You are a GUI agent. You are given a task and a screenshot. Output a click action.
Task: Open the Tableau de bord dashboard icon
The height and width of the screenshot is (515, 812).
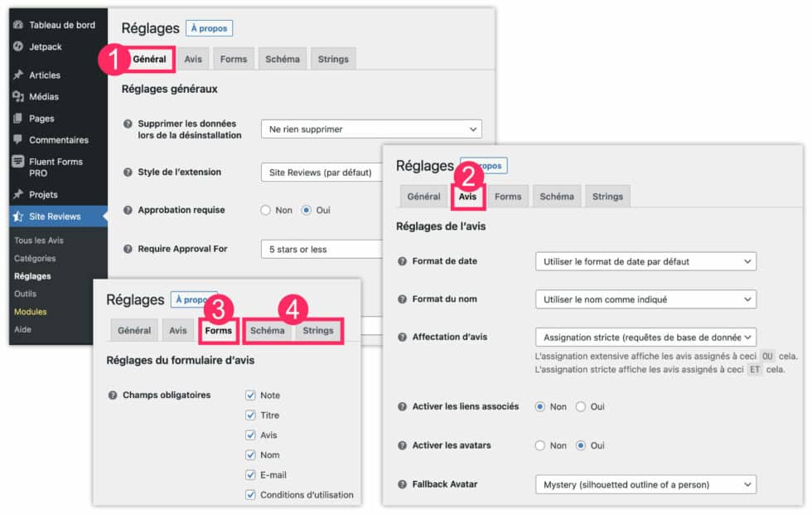point(18,25)
